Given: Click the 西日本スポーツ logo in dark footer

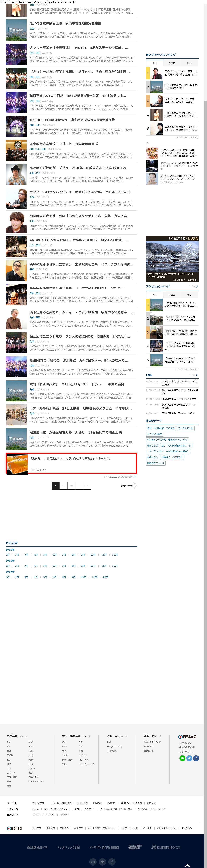Looking at the screenshot, I should pyautogui.click(x=37, y=847).
